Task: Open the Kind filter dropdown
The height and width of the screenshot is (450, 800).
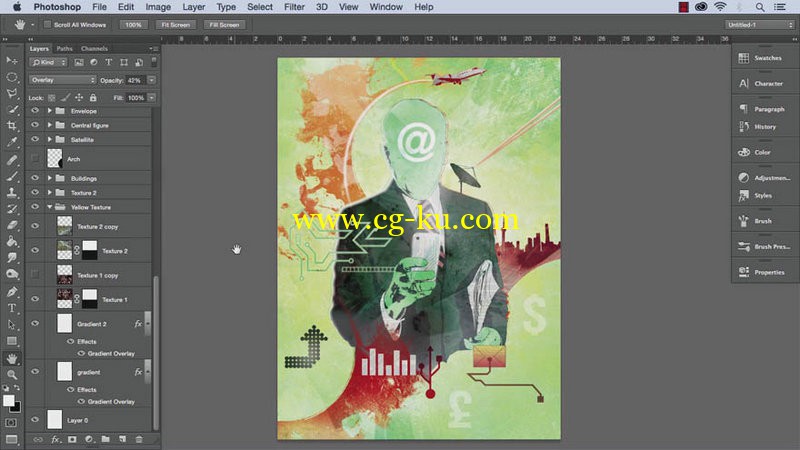Action: tap(48, 62)
